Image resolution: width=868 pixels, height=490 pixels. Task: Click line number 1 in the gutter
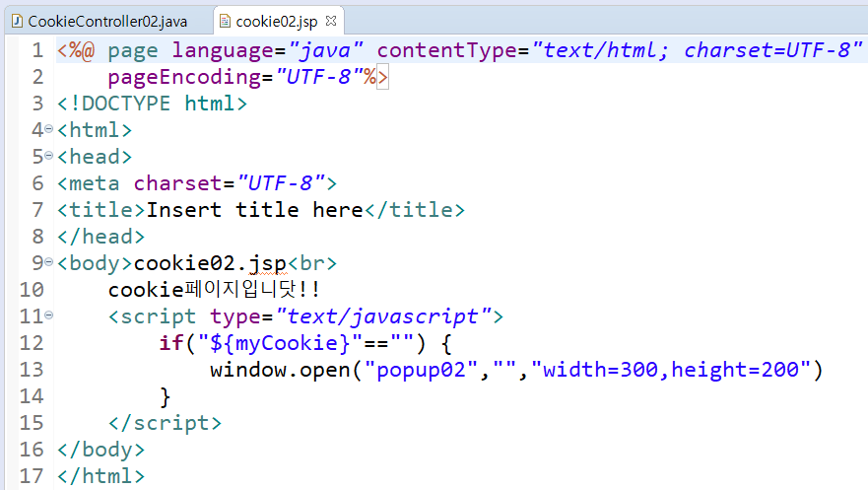tap(37, 50)
